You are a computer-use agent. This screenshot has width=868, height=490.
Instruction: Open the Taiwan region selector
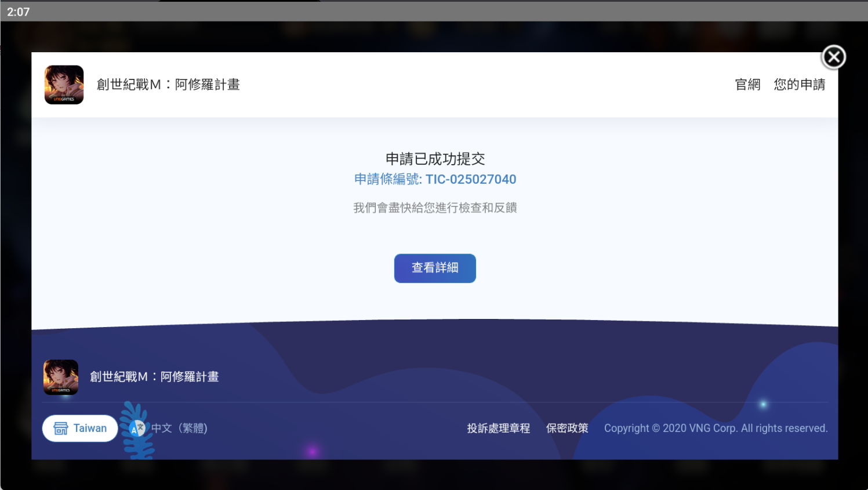(x=80, y=429)
